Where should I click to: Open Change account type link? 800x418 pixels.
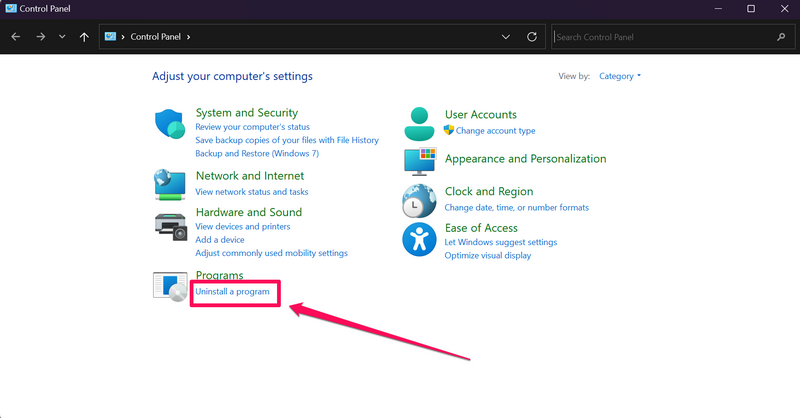point(495,131)
